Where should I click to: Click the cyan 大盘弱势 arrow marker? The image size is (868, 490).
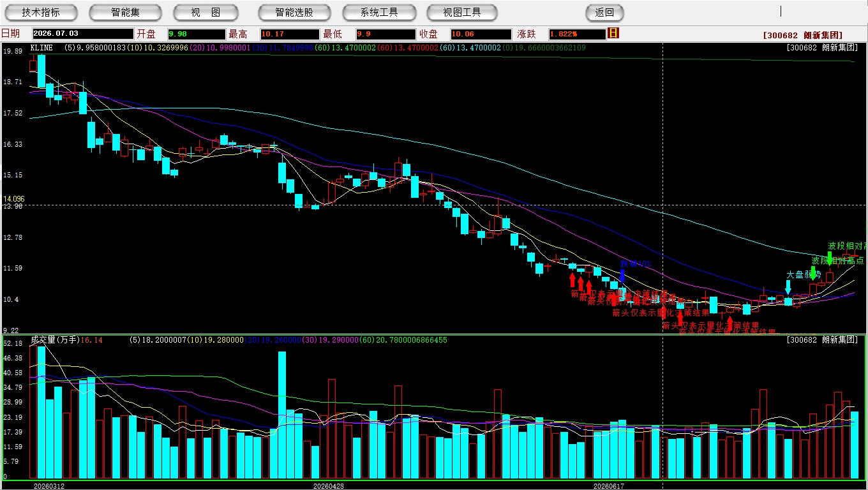788,287
